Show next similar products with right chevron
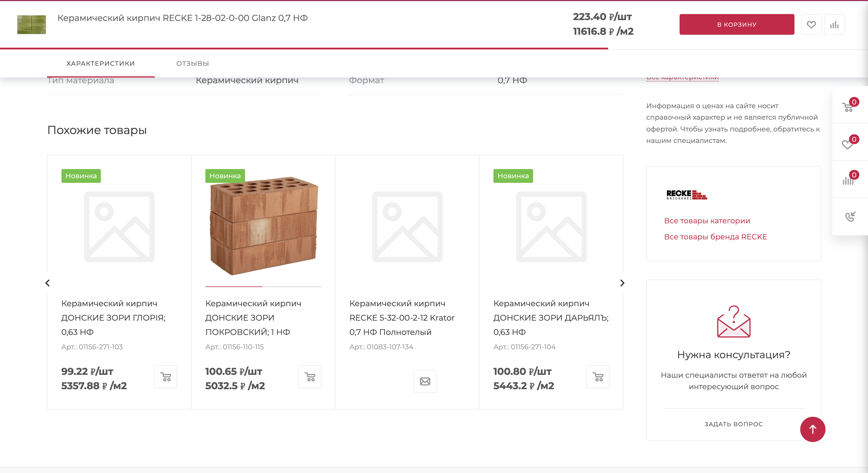This screenshot has height=473, width=868. pos(622,283)
